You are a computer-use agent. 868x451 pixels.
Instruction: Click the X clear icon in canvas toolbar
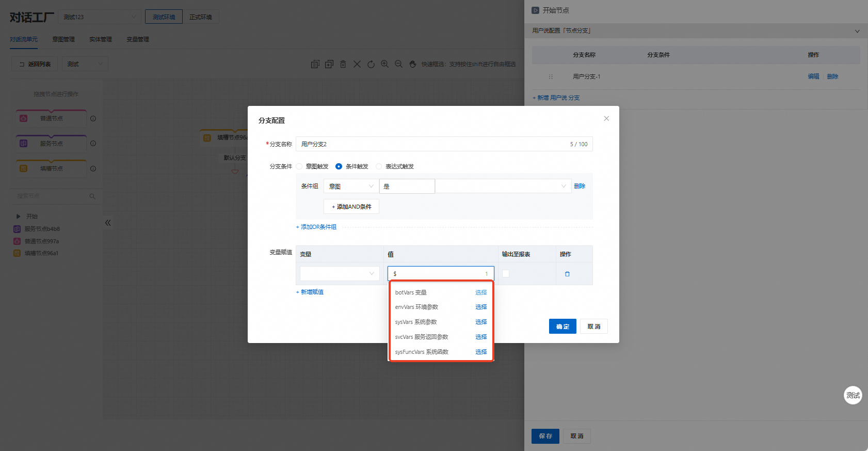coord(357,64)
